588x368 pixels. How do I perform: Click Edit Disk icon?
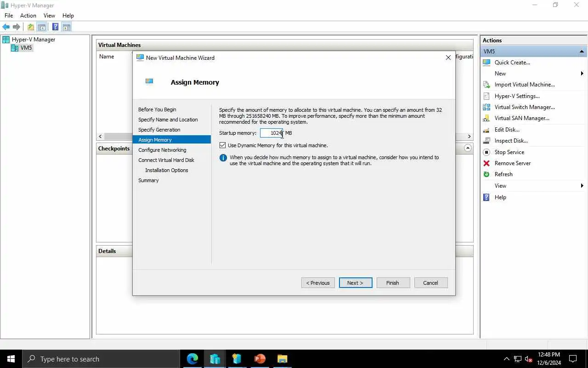486,130
